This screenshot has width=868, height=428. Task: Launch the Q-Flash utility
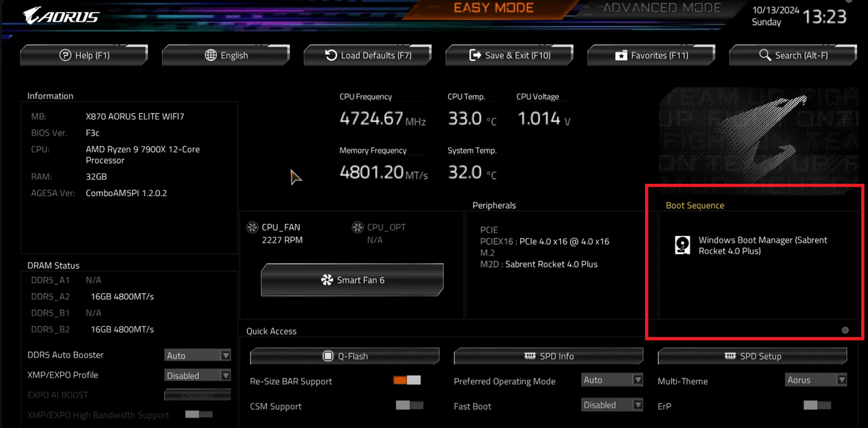344,356
